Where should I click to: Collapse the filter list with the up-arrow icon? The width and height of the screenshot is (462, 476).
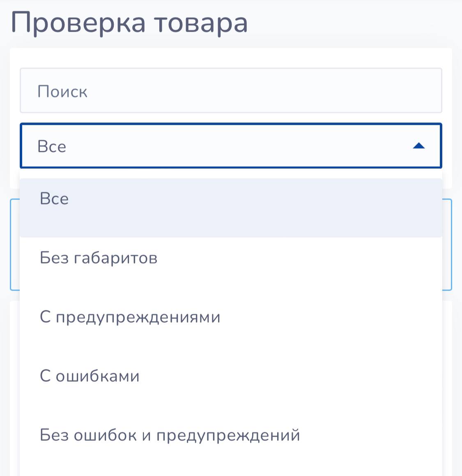tap(418, 146)
